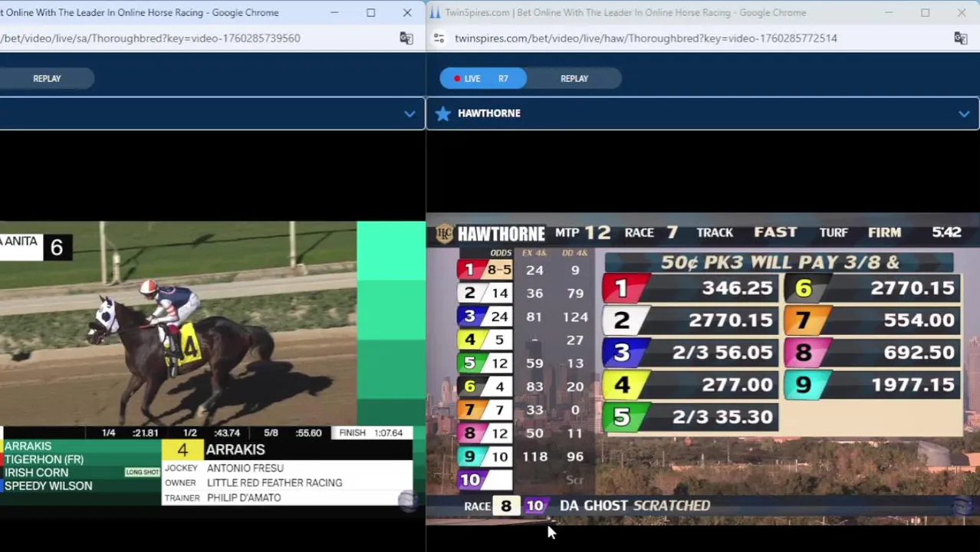Click PK3 payout 1977.15 for horse 9

tap(913, 385)
